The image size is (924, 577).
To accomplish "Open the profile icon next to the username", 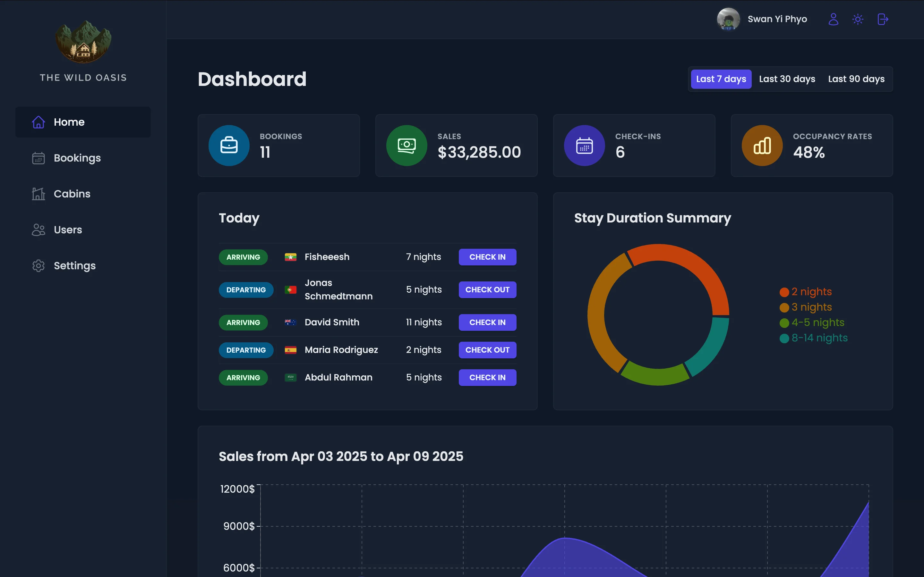I will click(x=834, y=19).
